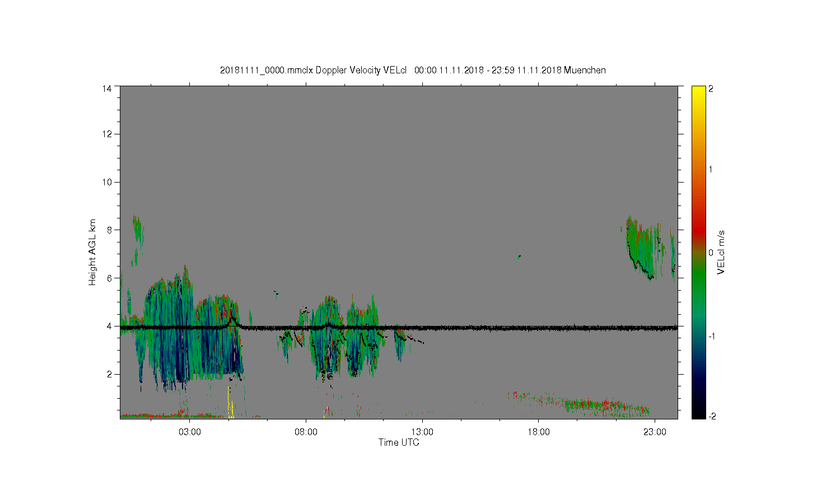Click the height tick label 12
Viewport: 840px width, 504px height.
point(107,134)
